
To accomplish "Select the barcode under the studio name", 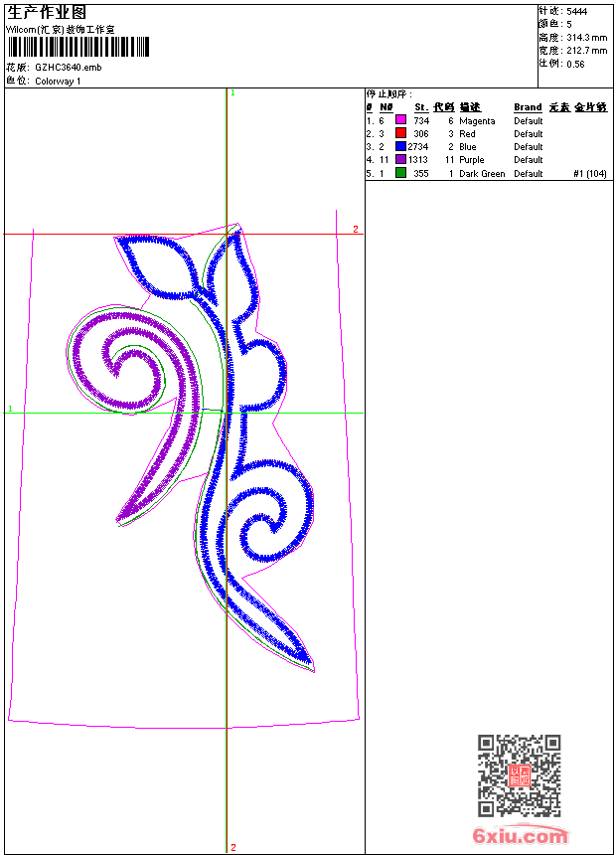I will tap(77, 47).
